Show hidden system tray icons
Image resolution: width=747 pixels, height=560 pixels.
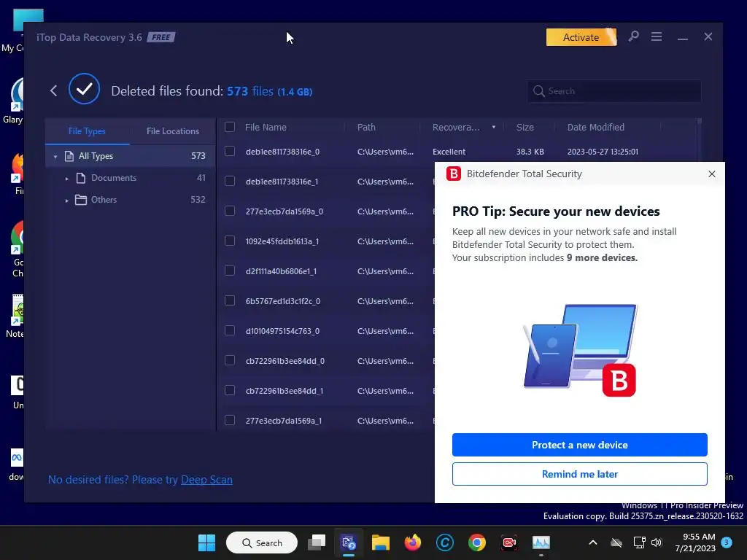click(593, 542)
